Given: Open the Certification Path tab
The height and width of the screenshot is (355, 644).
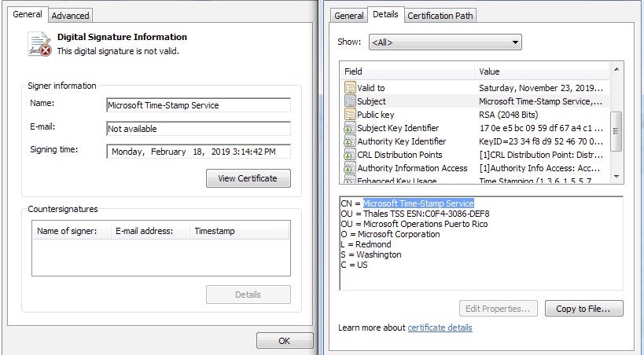Looking at the screenshot, I should (441, 16).
